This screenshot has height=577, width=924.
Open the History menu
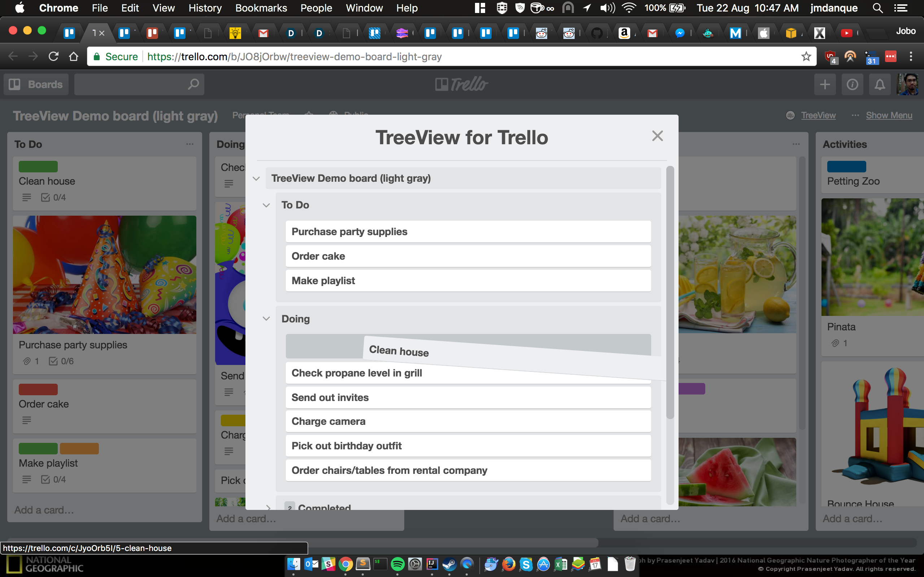pyautogui.click(x=205, y=8)
